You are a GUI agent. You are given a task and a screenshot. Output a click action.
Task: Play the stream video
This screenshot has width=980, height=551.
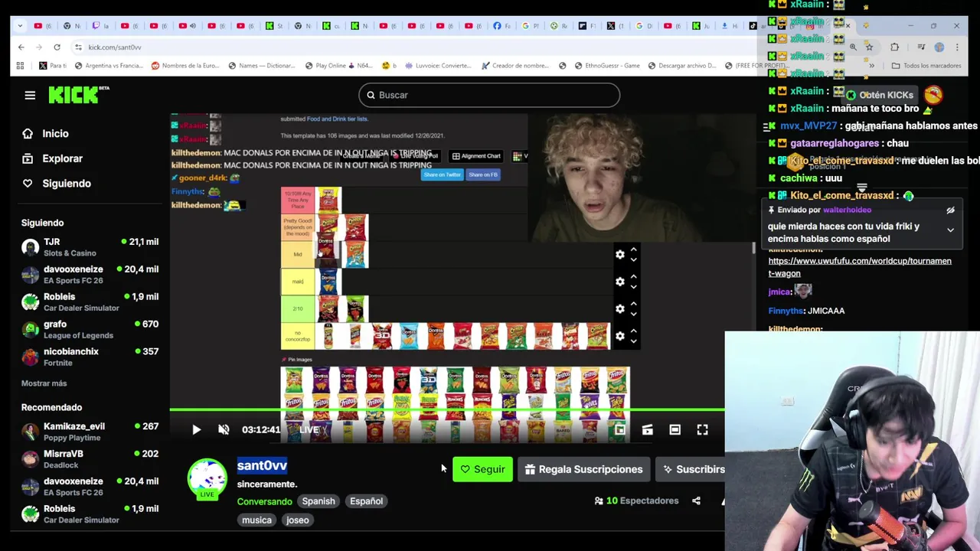[196, 430]
